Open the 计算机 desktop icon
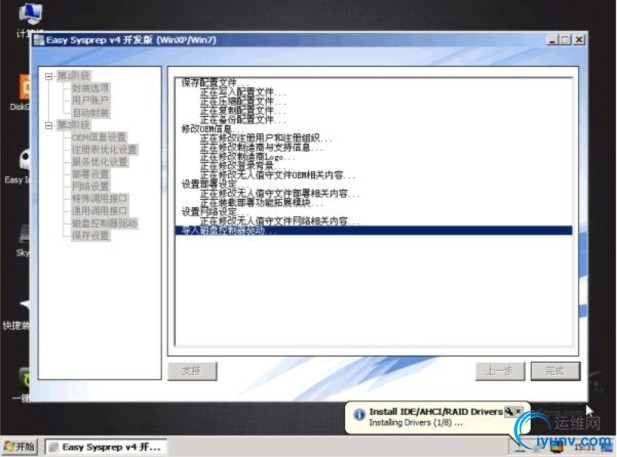This screenshot has width=617, height=457. 30,20
